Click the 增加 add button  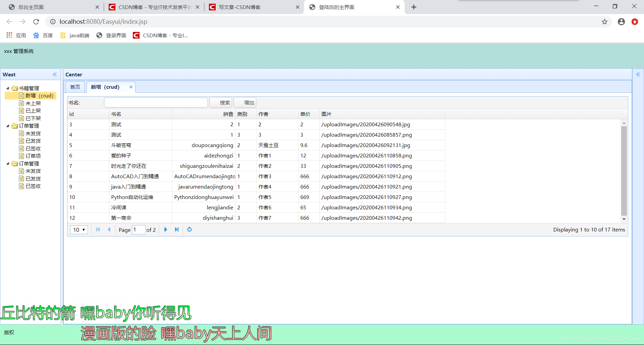tap(245, 102)
